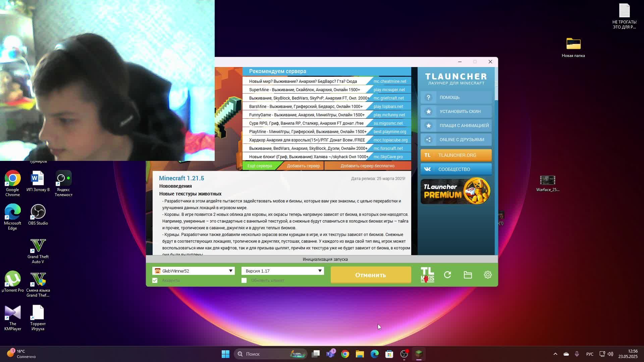Select BarsMine server row text
Viewport: 644px width, 362px height.
point(306,106)
